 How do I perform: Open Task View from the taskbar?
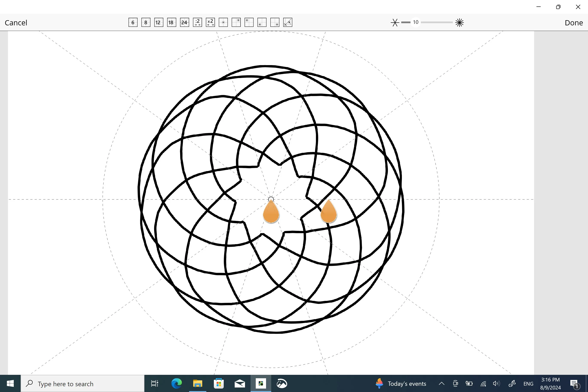pyautogui.click(x=155, y=383)
